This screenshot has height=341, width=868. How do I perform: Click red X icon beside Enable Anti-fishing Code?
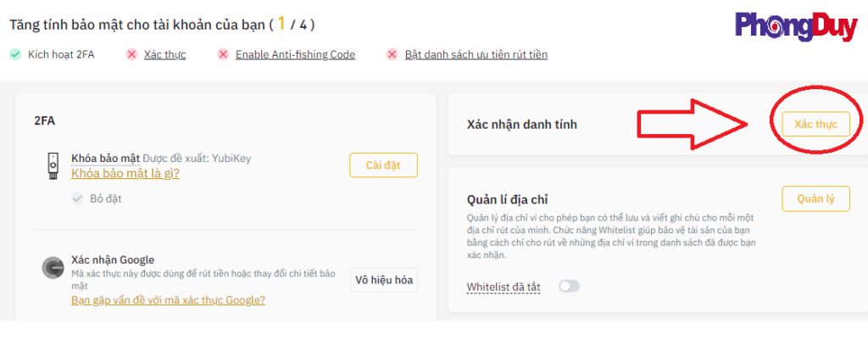pyautogui.click(x=223, y=54)
